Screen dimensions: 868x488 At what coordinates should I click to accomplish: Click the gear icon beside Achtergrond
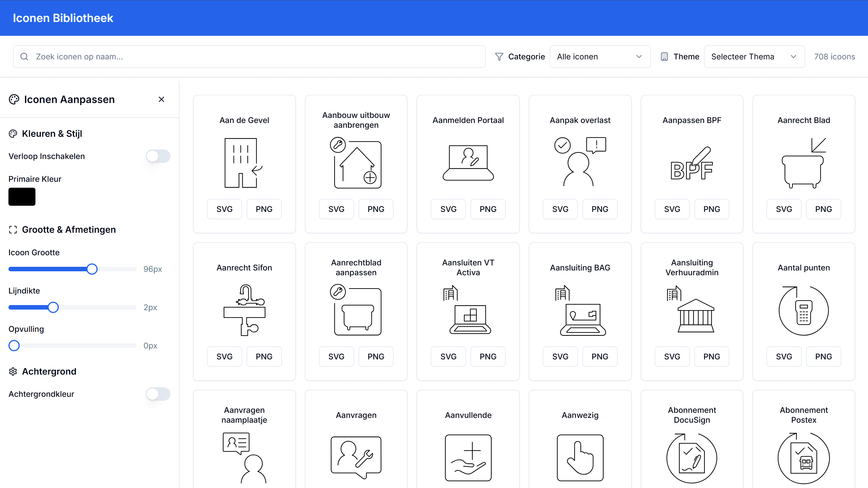pos(13,371)
